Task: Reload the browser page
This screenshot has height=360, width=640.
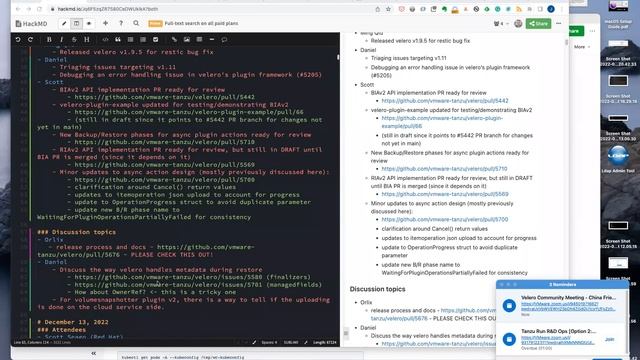Action: [x=39, y=9]
